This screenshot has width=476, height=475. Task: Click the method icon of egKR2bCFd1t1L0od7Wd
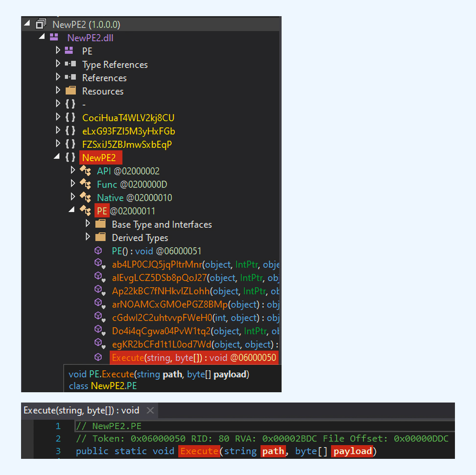[99, 344]
